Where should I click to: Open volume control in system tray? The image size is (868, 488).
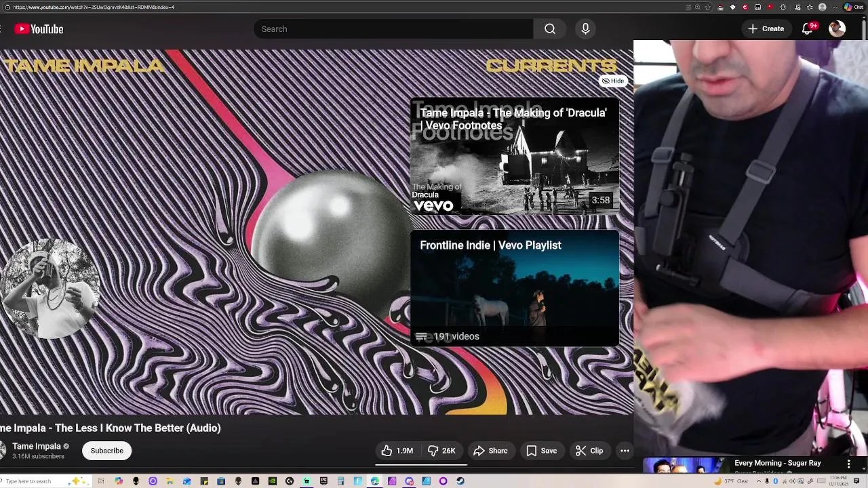pos(792,481)
